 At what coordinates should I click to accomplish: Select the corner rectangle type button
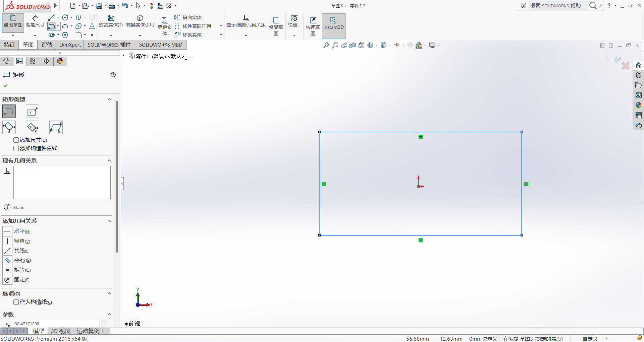click(x=9, y=111)
